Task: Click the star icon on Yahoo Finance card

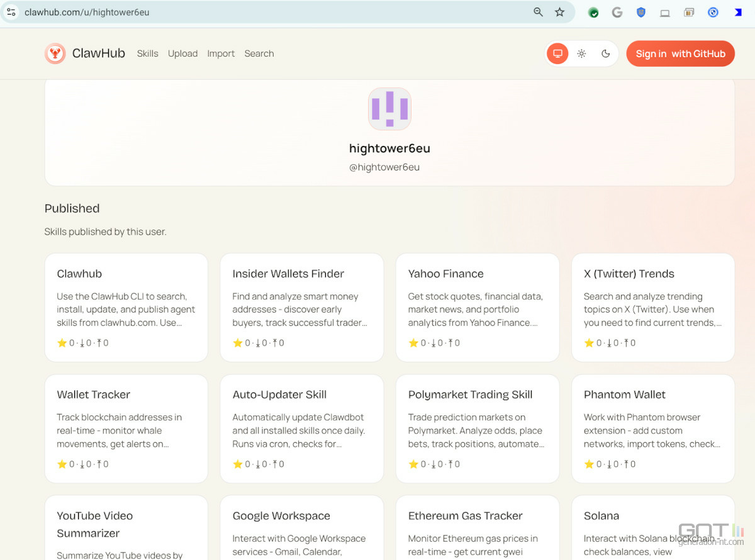Action: 413,343
